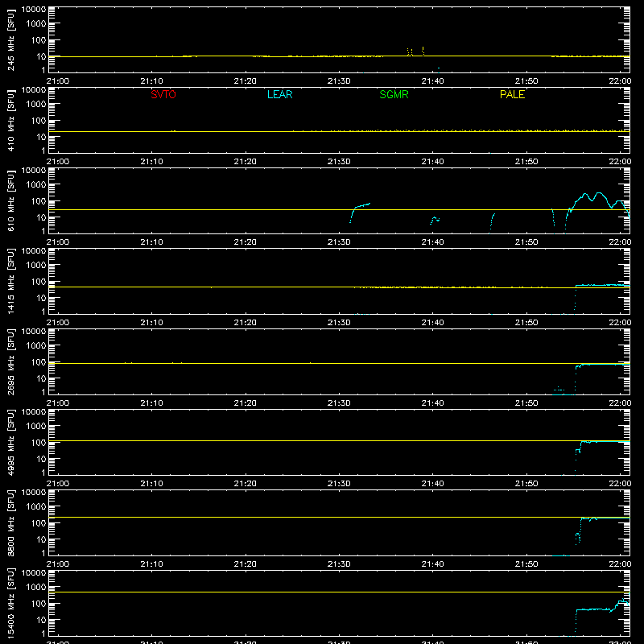The image size is (644, 644).
Task: Click the 21:30 tick under the 245 MHz plot
Action: pos(339,81)
